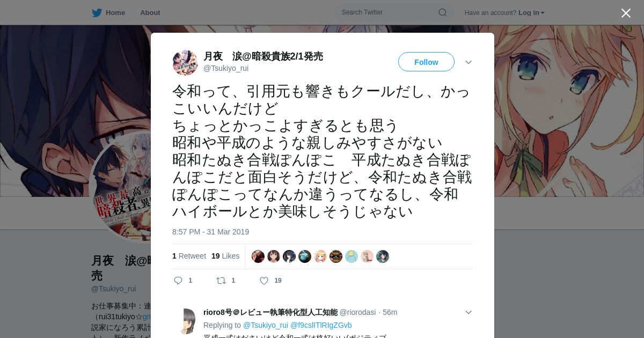Viewport: 644px width, 338px height.
Task: Open the Log in dropdown
Action: pos(531,12)
